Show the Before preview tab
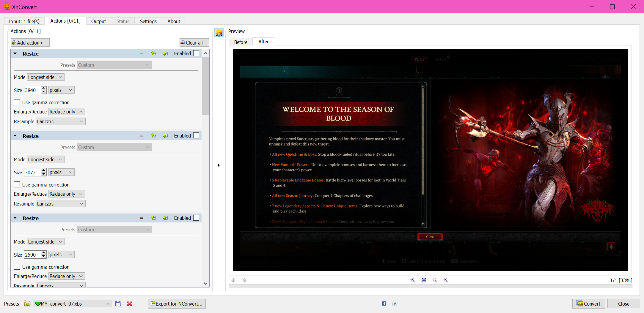This screenshot has width=644, height=313. [241, 42]
